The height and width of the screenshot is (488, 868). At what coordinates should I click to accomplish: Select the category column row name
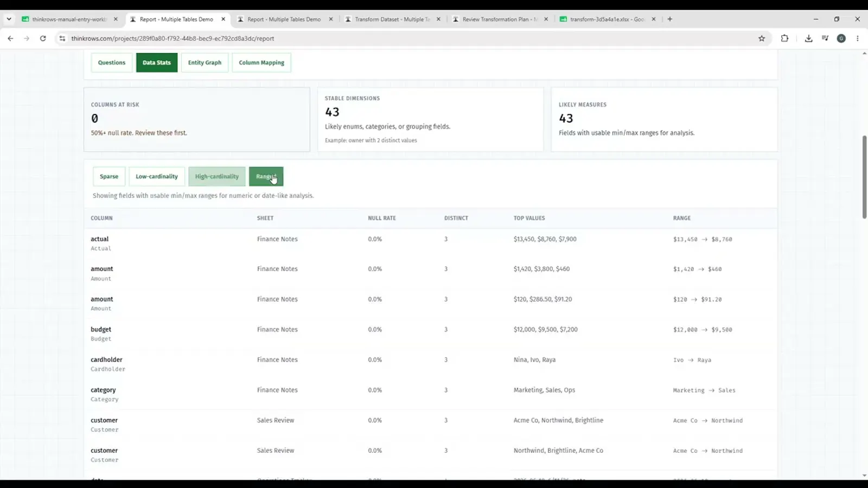103,390
